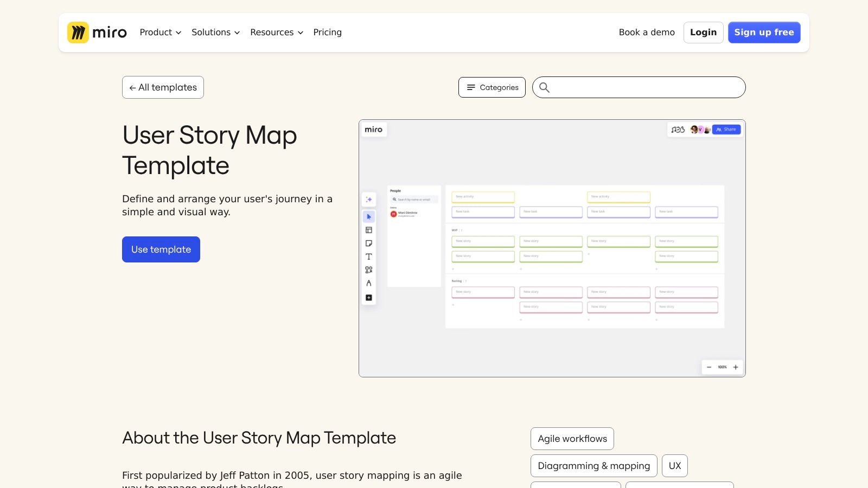The height and width of the screenshot is (488, 868).
Task: Click the Share button in the preview
Action: point(726,130)
